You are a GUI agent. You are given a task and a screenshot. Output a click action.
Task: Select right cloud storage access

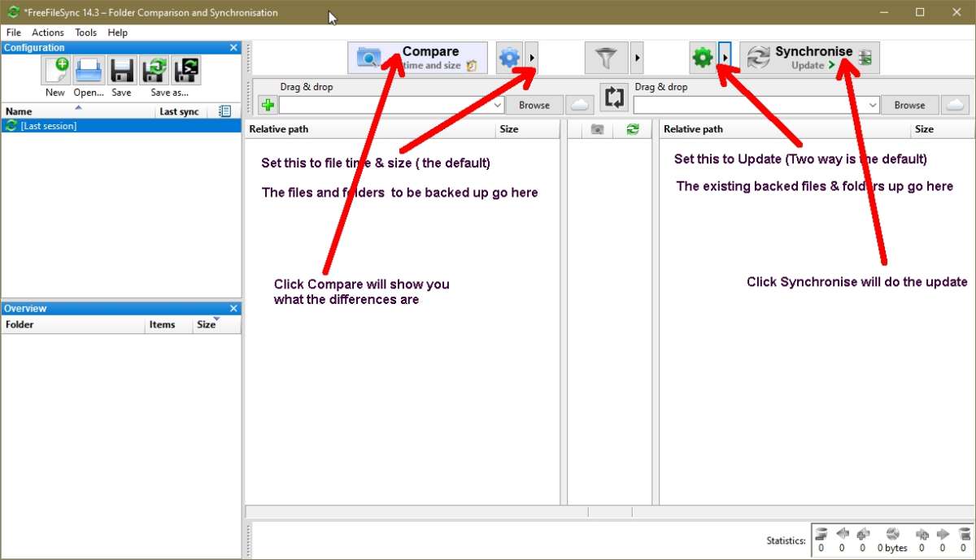[956, 105]
